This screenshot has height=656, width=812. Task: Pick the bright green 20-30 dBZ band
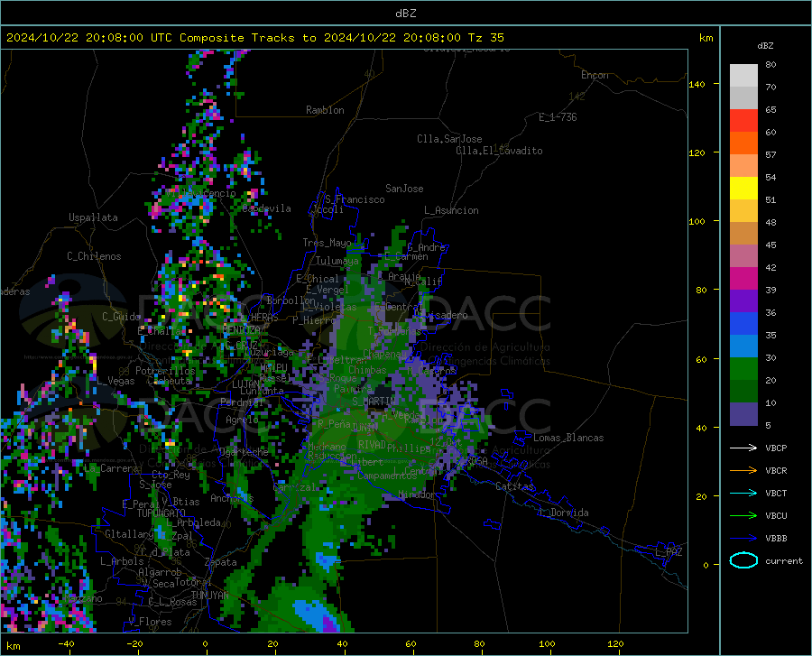click(743, 369)
